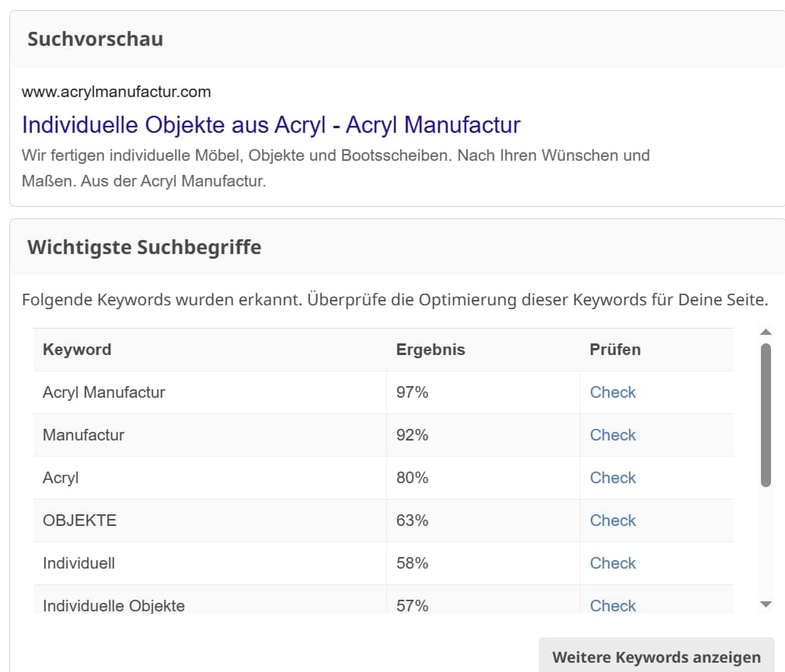Select the 92% result value
785x672 pixels.
coord(412,435)
